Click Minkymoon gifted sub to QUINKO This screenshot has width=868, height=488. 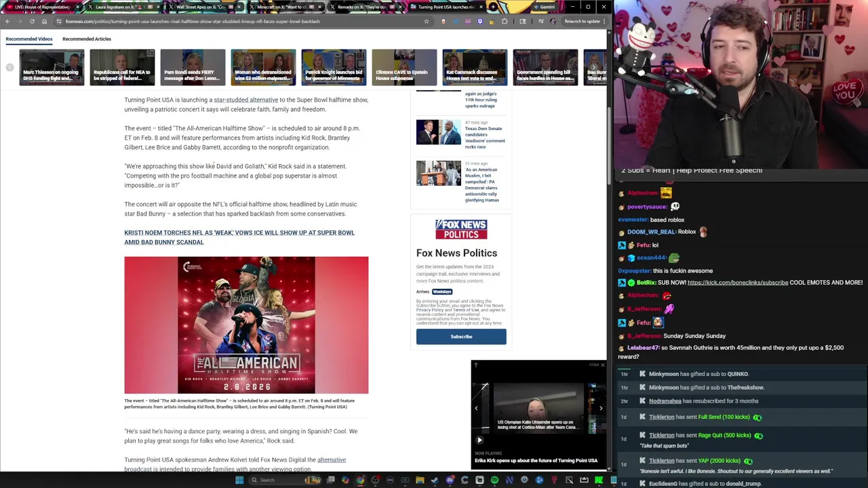[698, 374]
